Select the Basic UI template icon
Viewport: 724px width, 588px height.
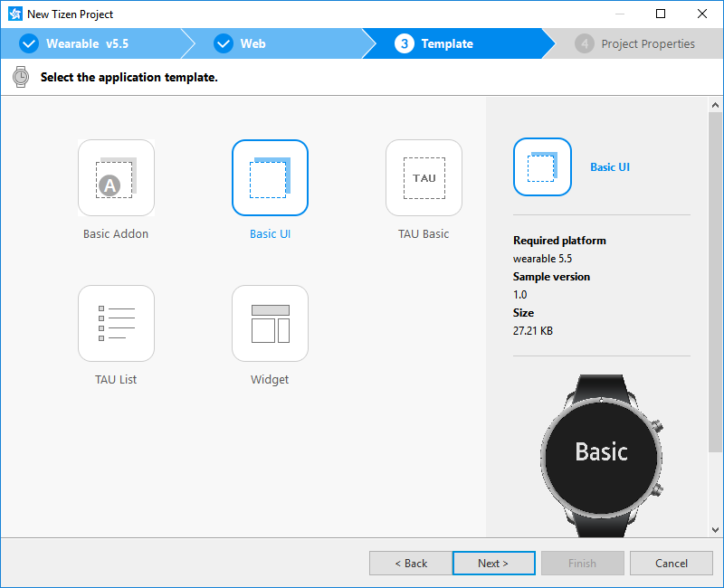(270, 177)
